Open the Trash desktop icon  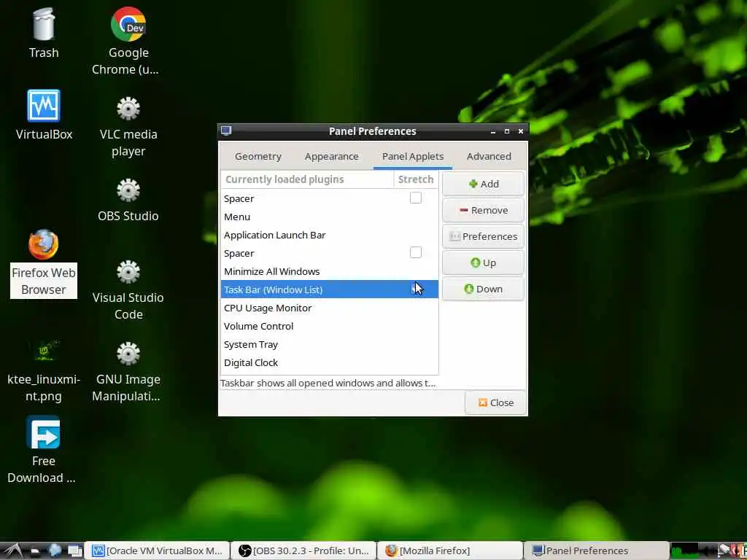[x=43, y=24]
